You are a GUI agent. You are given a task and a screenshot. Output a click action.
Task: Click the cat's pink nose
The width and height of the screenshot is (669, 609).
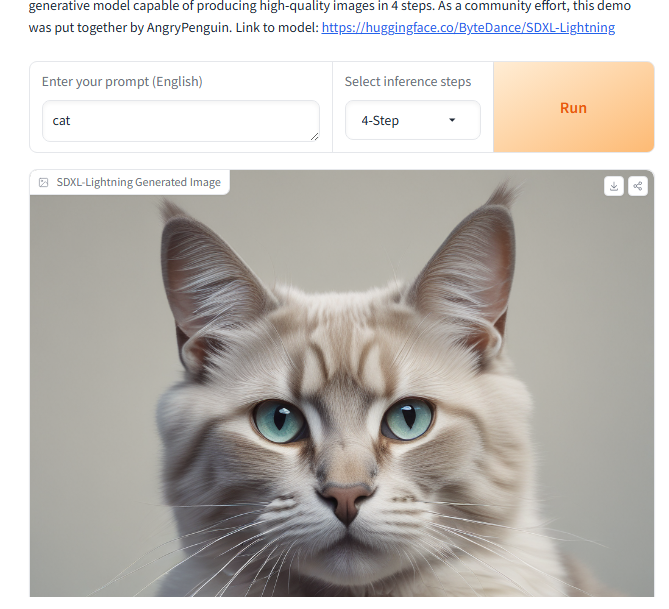point(346,503)
